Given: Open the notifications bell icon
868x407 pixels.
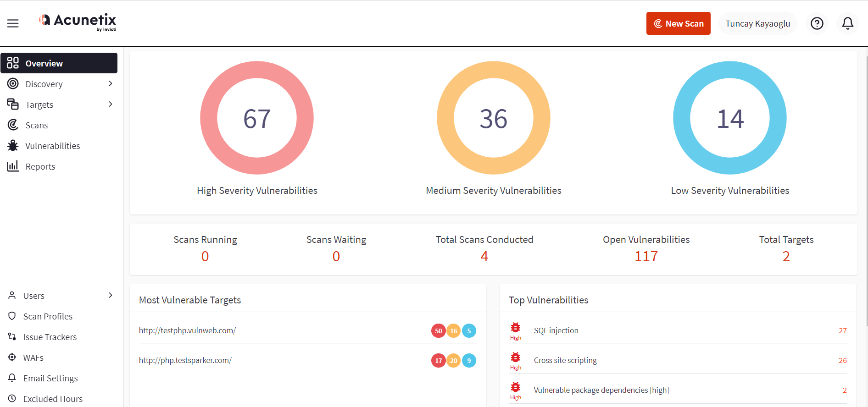Looking at the screenshot, I should pos(847,23).
